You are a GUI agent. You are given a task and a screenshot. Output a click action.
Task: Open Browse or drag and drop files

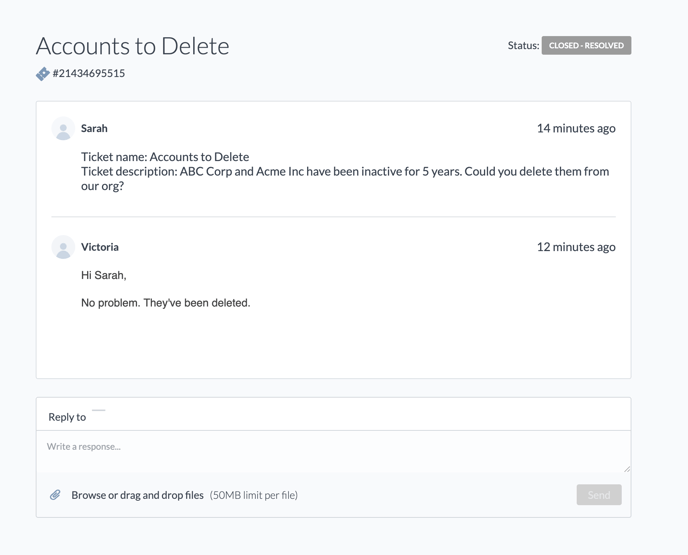(137, 495)
